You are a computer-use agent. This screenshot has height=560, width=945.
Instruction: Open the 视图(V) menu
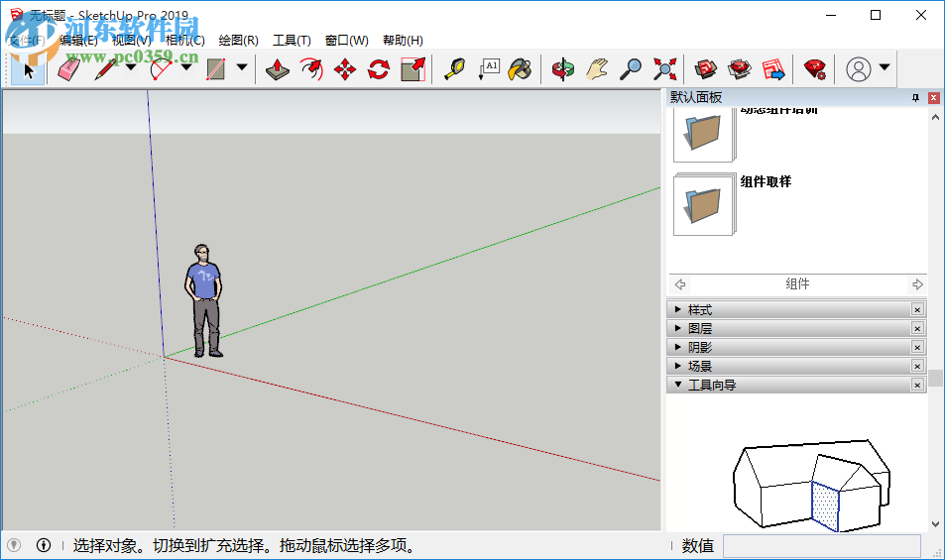coord(131,41)
